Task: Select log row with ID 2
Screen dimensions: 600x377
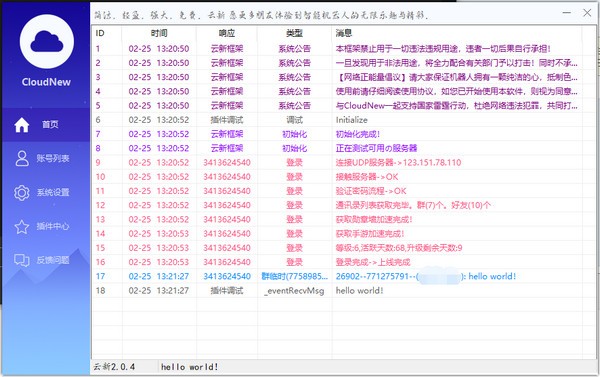Action: pos(337,63)
